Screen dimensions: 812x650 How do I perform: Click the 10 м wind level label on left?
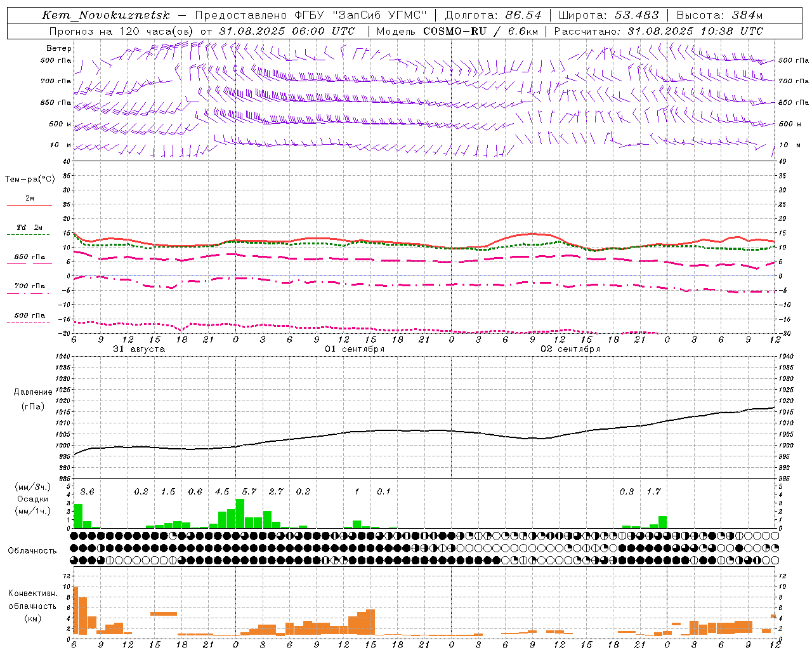[60, 145]
